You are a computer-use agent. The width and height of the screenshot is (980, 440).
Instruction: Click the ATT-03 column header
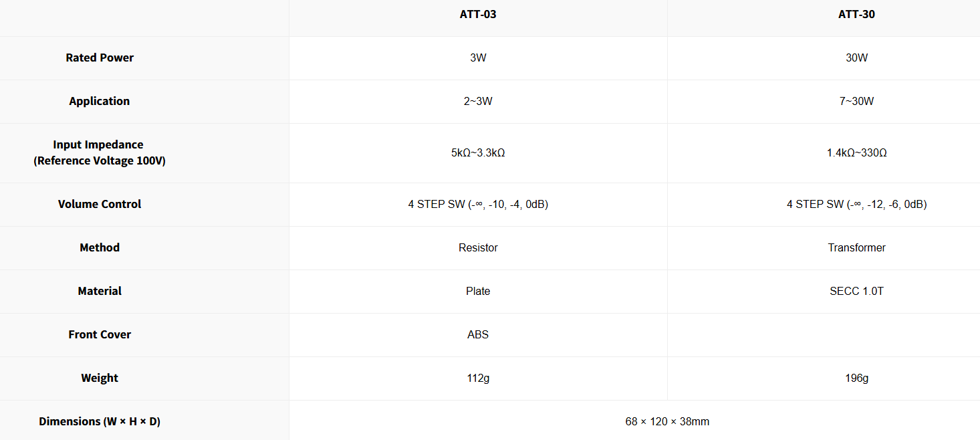click(478, 14)
